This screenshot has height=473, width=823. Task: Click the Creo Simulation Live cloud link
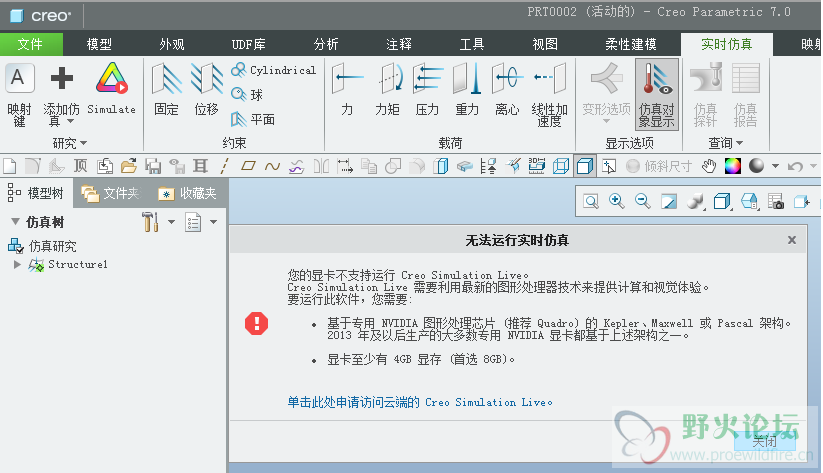[420, 402]
